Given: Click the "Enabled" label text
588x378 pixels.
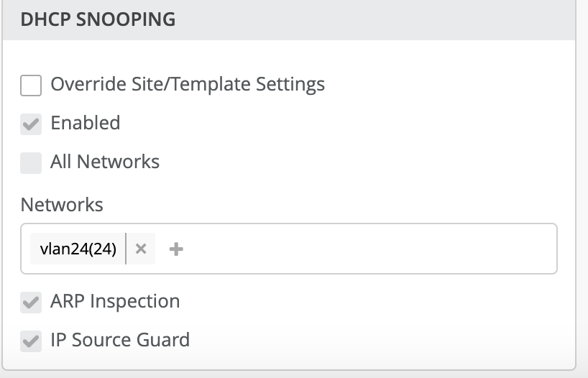Looking at the screenshot, I should tap(85, 123).
